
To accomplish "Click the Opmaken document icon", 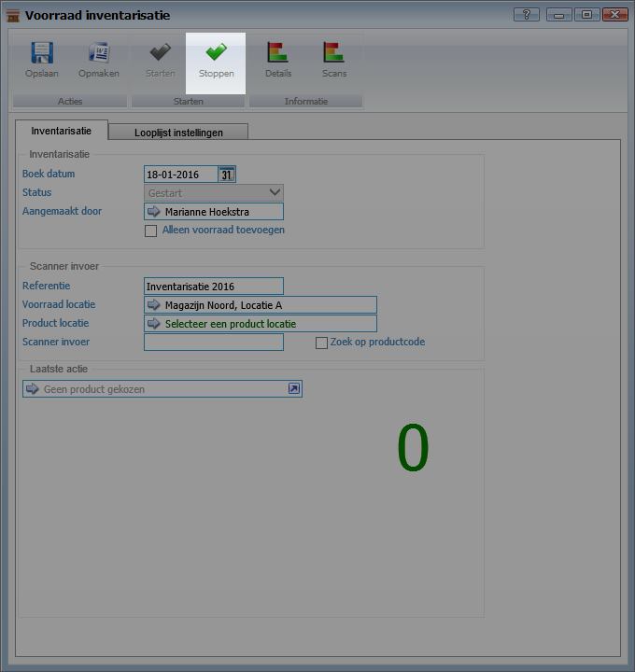I will [x=98, y=53].
